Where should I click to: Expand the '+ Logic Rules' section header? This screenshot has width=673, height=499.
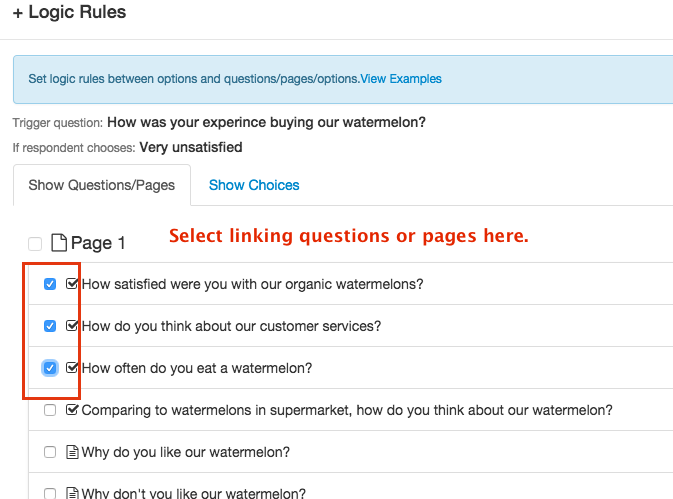coord(69,13)
